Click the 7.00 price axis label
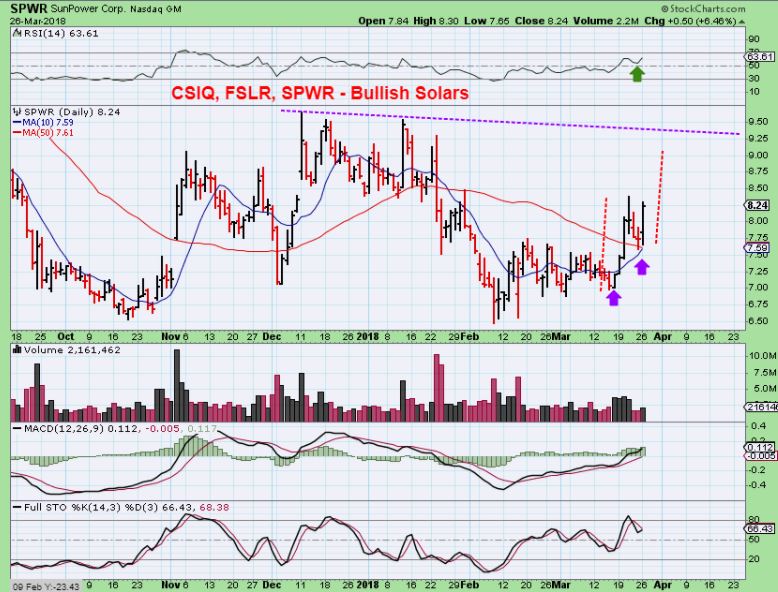This screenshot has height=592, width=778. point(758,287)
